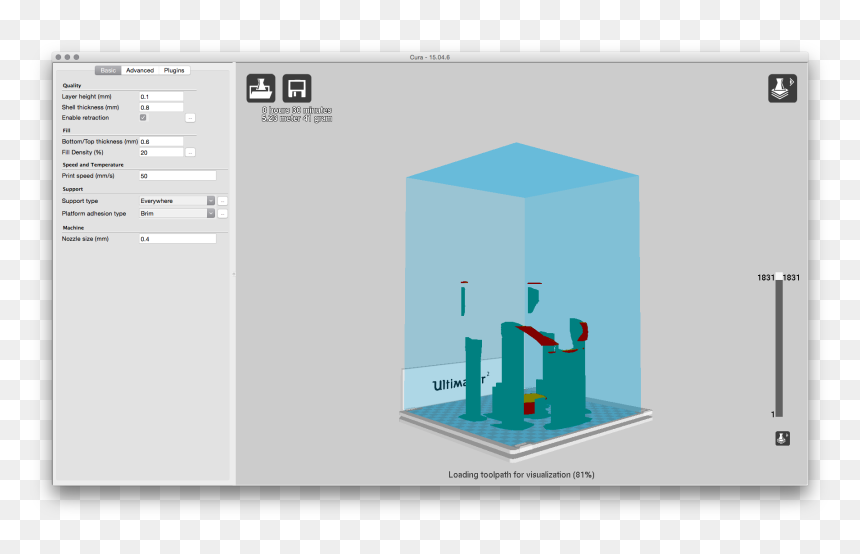The width and height of the screenshot is (860, 554).
Task: Switch to the Plugins tab
Action: [x=174, y=70]
